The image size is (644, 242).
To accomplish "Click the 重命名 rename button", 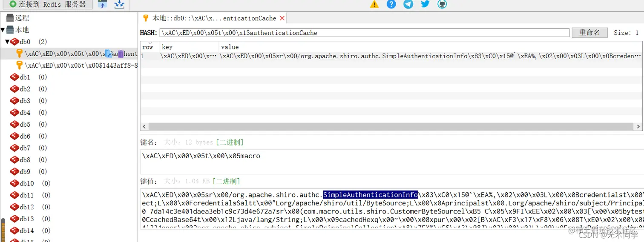I will (x=589, y=33).
